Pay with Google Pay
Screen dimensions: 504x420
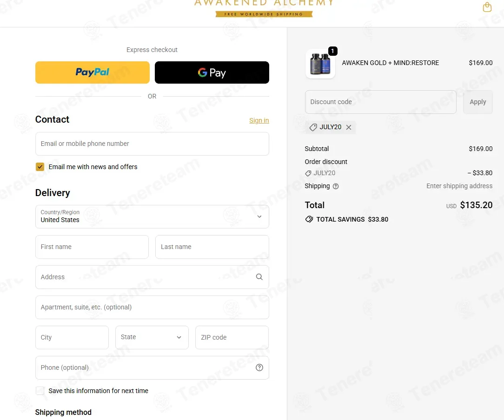212,72
